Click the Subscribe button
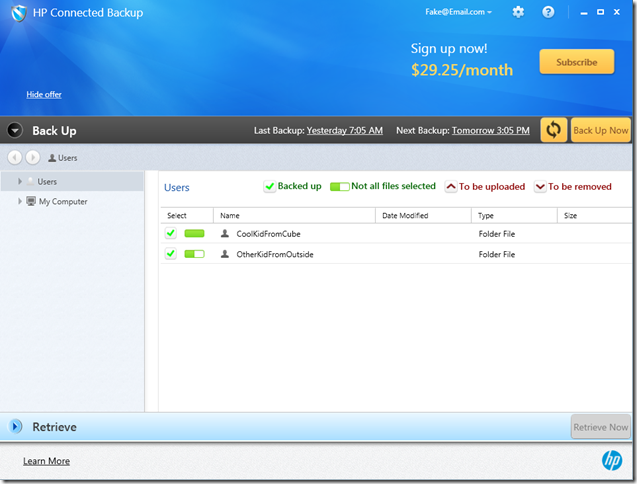Viewport: 637px width, 484px height. point(577,62)
